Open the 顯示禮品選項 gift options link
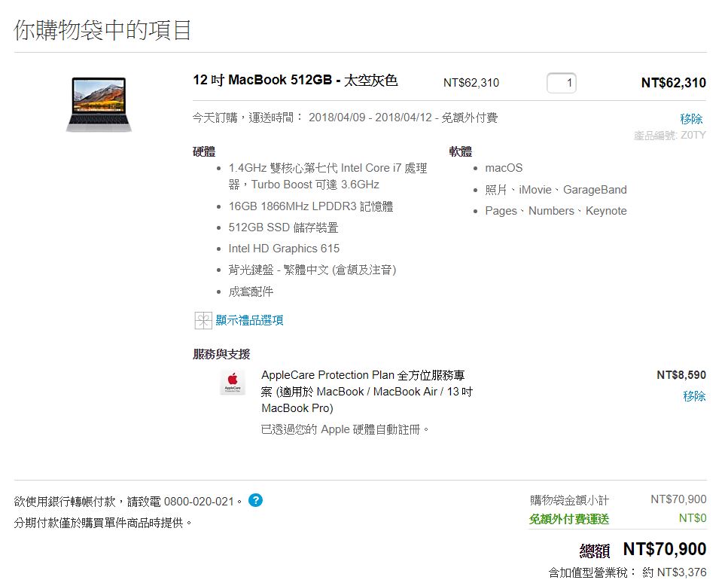 coord(249,320)
